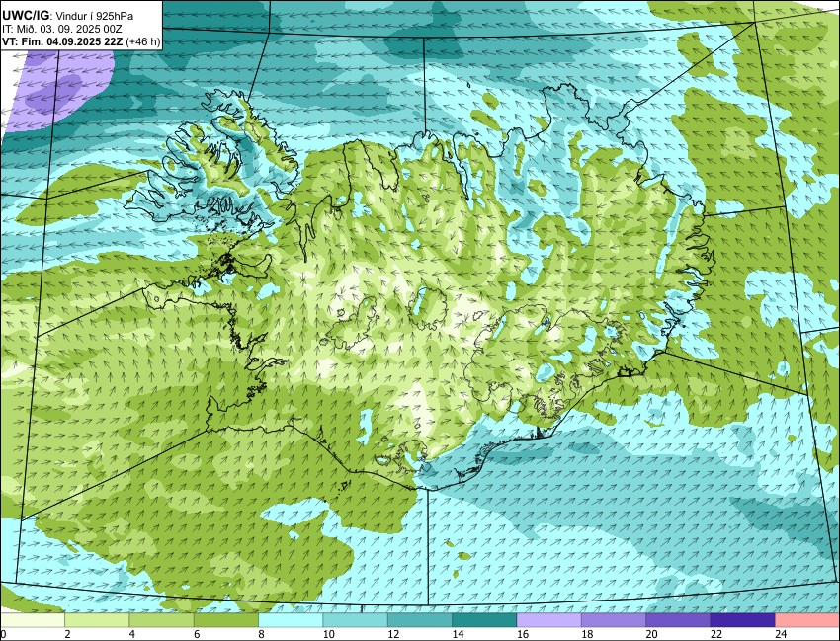Click the palest cream 0–2 legend swatch
This screenshot has width=840, height=641.
(33, 620)
